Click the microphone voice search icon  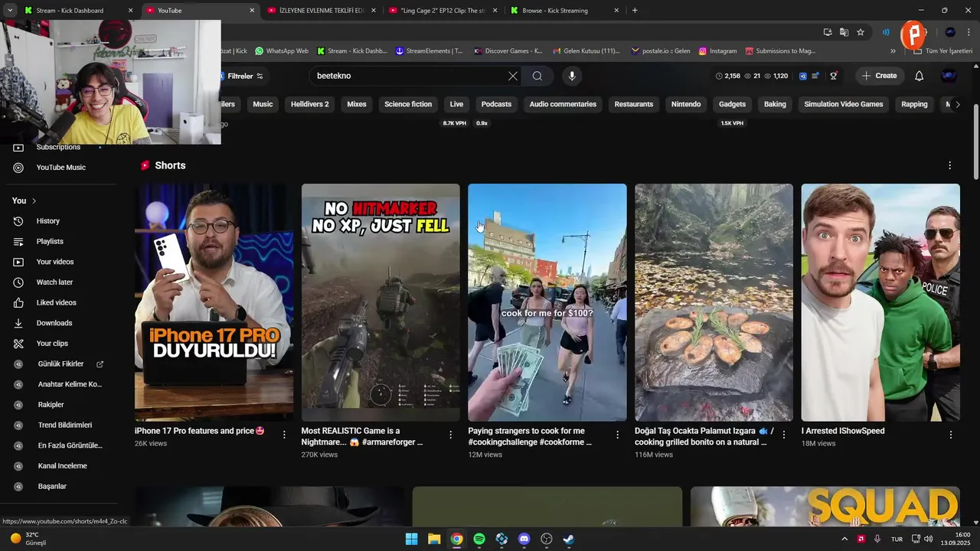[x=571, y=76]
